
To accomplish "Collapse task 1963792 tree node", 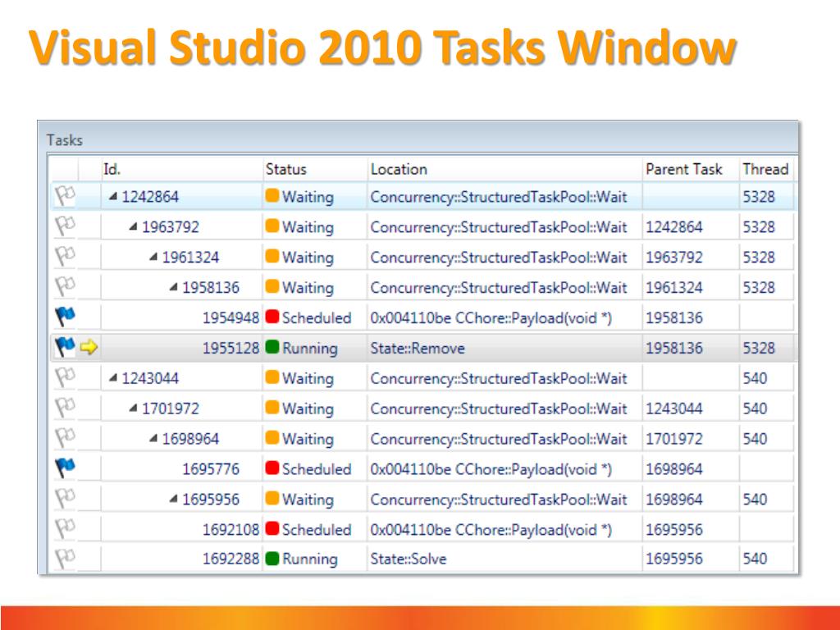I will pyautogui.click(x=133, y=227).
